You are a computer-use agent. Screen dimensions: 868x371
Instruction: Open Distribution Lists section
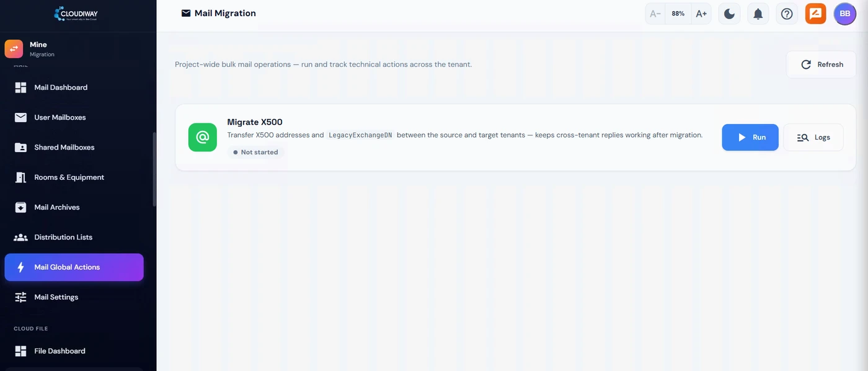click(x=74, y=237)
